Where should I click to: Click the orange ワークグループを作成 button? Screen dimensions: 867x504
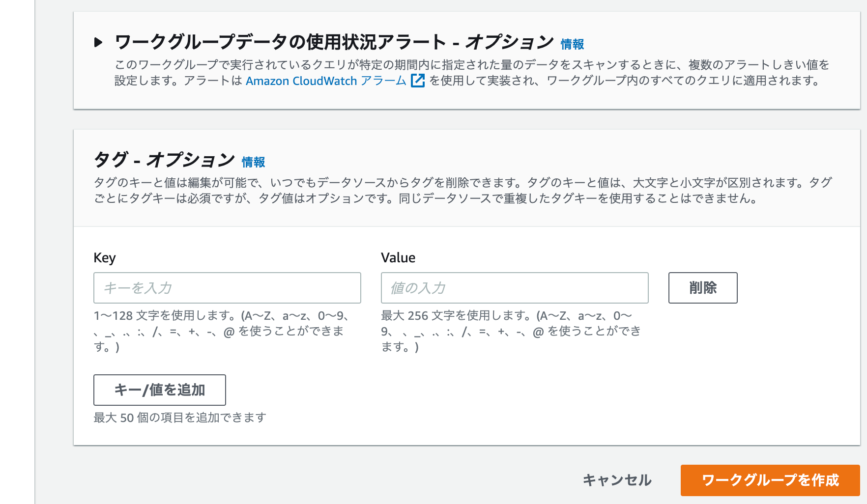click(770, 480)
